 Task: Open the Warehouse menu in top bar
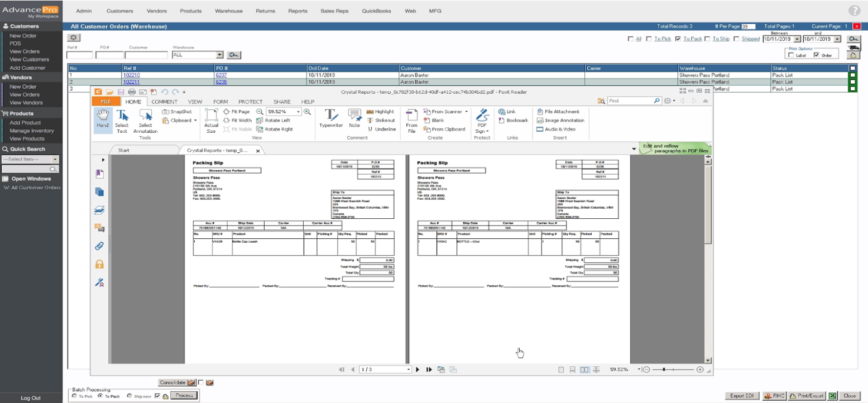[x=228, y=11]
